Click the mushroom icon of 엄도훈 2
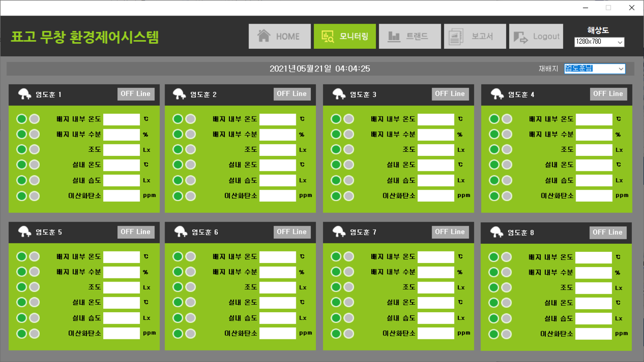The image size is (644, 362). click(x=180, y=94)
